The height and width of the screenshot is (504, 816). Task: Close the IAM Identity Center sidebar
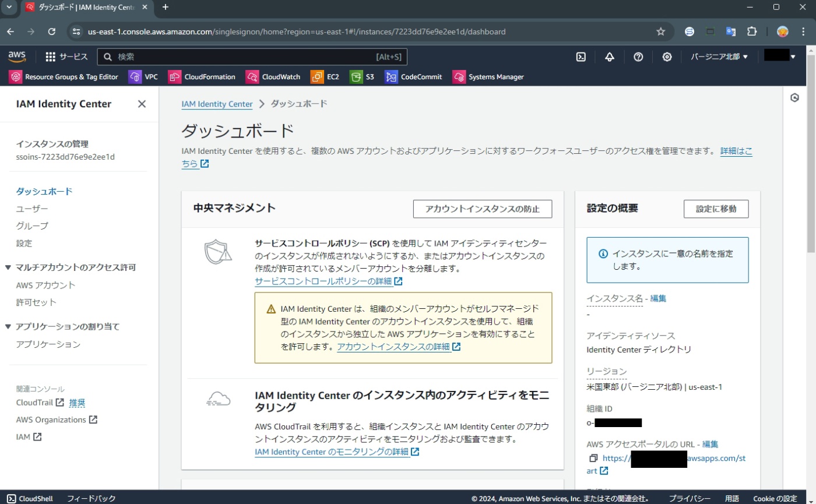142,104
